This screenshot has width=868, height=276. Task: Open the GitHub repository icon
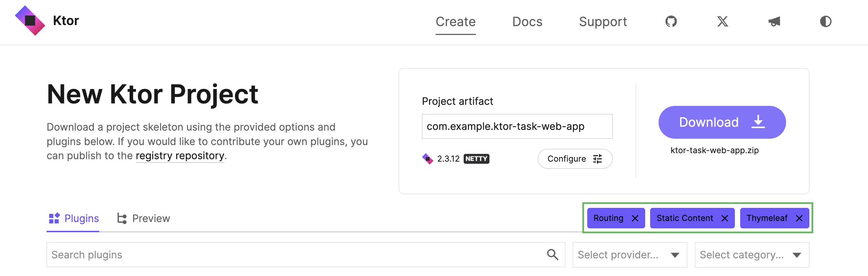pos(671,22)
